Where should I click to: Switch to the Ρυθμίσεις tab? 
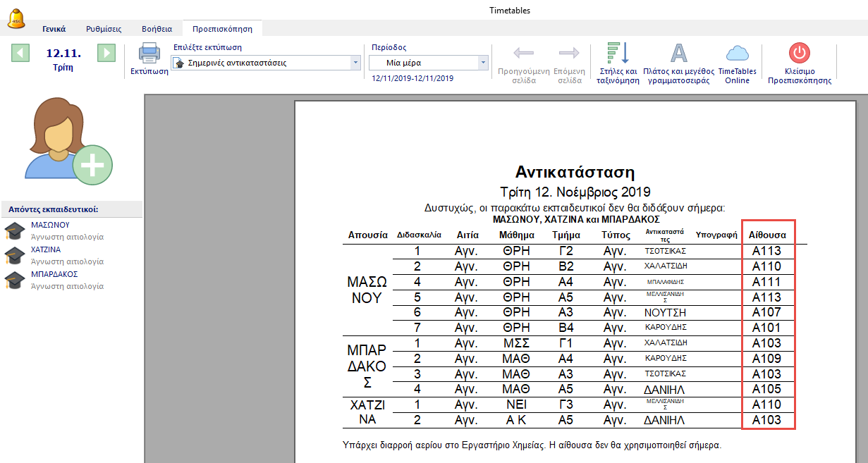104,29
